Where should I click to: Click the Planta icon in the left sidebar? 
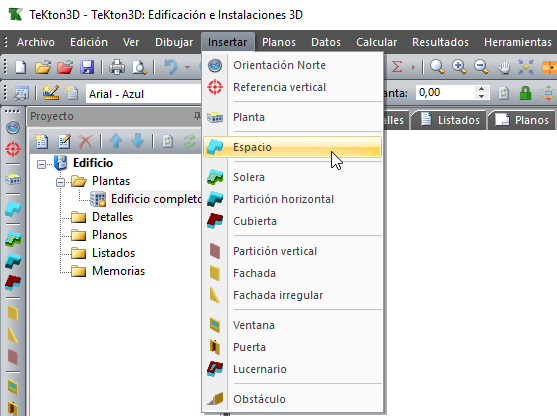click(13, 179)
